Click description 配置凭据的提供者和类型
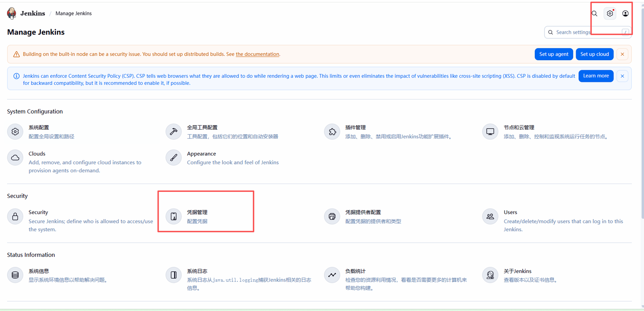This screenshot has height=311, width=644. (x=373, y=221)
